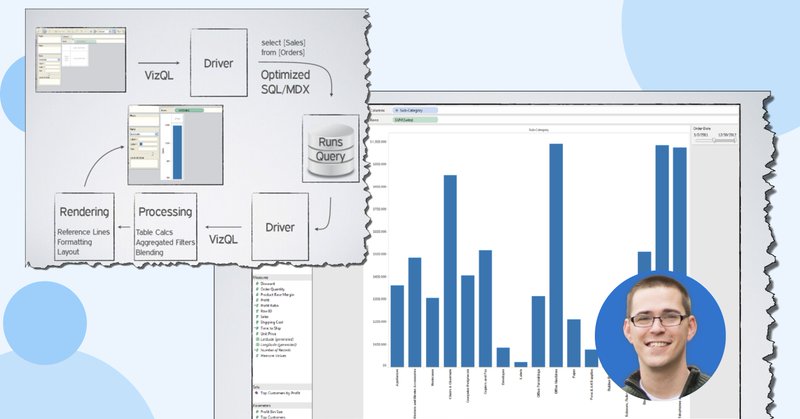Click the Top Customers by Profit set

coord(278,393)
